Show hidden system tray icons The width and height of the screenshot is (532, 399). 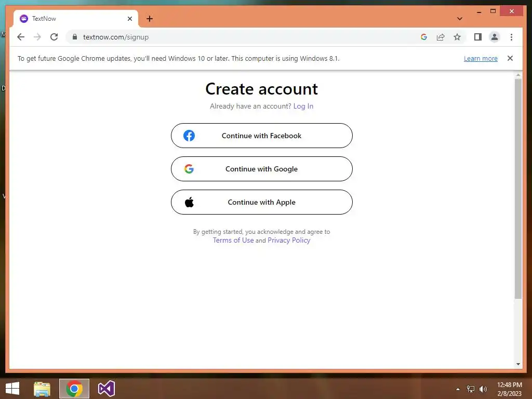[x=458, y=389]
